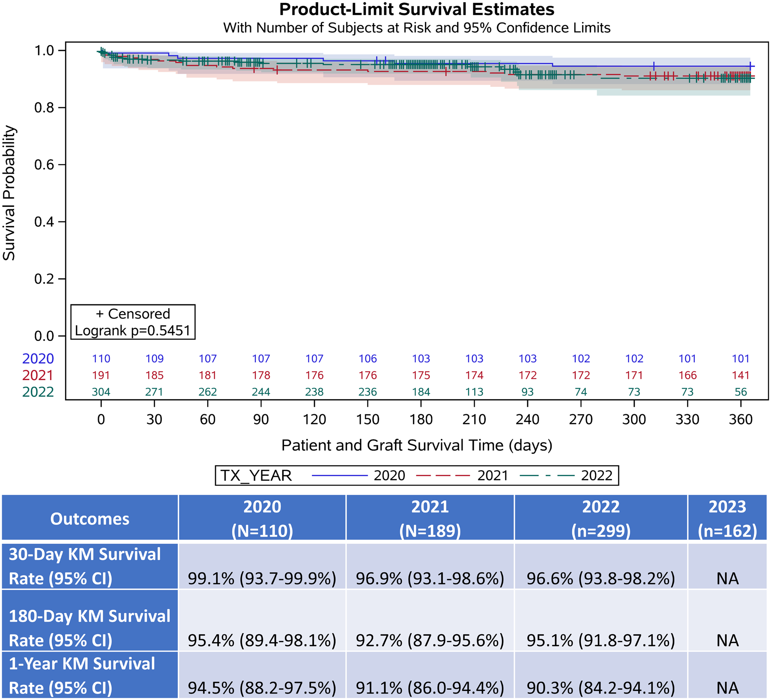Click the 2021 at-risk value 166 at day 330
The width and height of the screenshot is (771, 700).
coord(688,375)
